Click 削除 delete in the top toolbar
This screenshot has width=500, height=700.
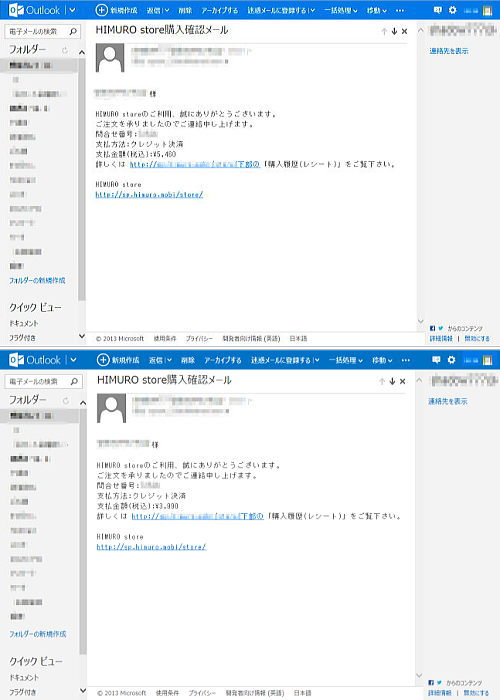185,10
